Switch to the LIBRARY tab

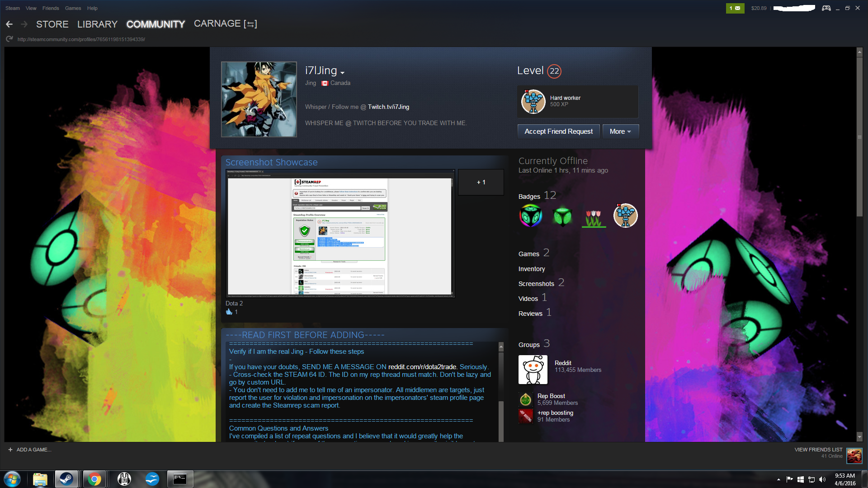(x=97, y=24)
